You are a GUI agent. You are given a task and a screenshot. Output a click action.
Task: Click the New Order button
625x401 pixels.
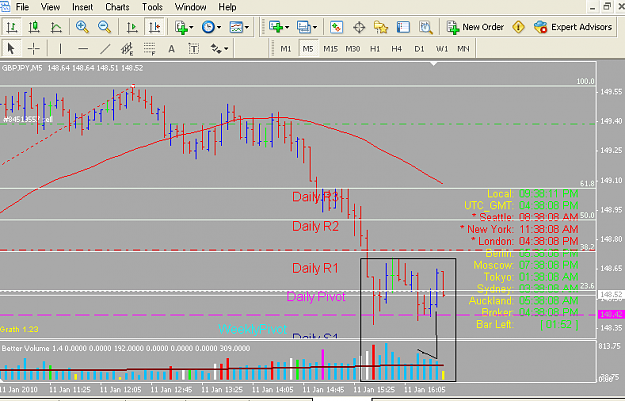[475, 27]
